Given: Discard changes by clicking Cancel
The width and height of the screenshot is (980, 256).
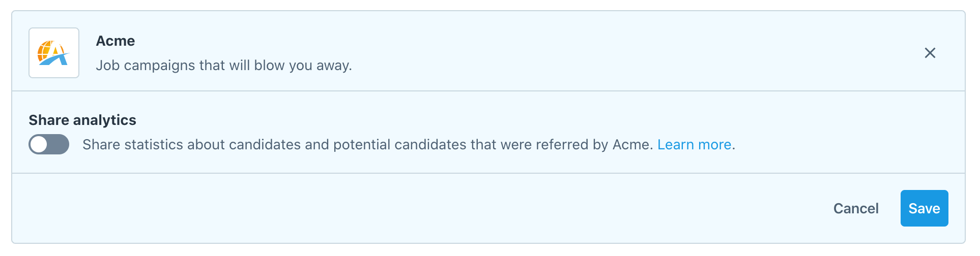Looking at the screenshot, I should click(855, 208).
